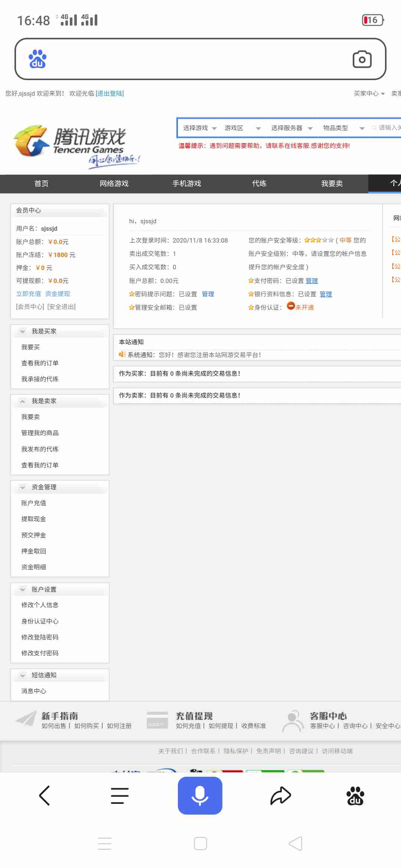Open 选择服务器 dropdown
Screen dimensions: 401x868
pyautogui.click(x=292, y=128)
